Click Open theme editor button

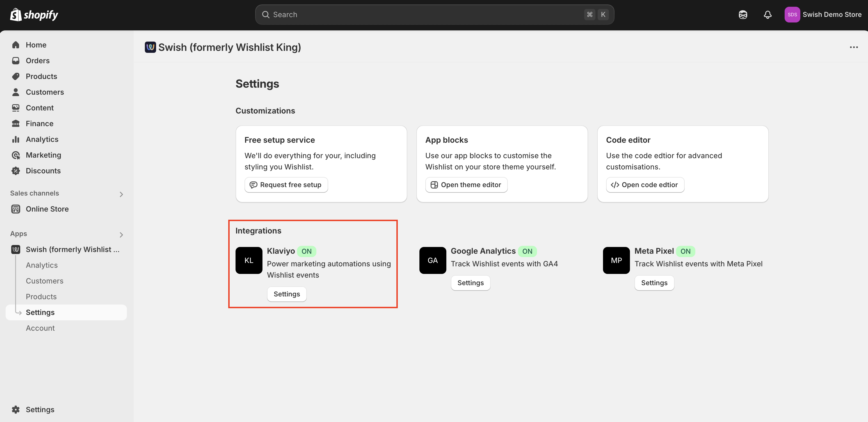[466, 185]
